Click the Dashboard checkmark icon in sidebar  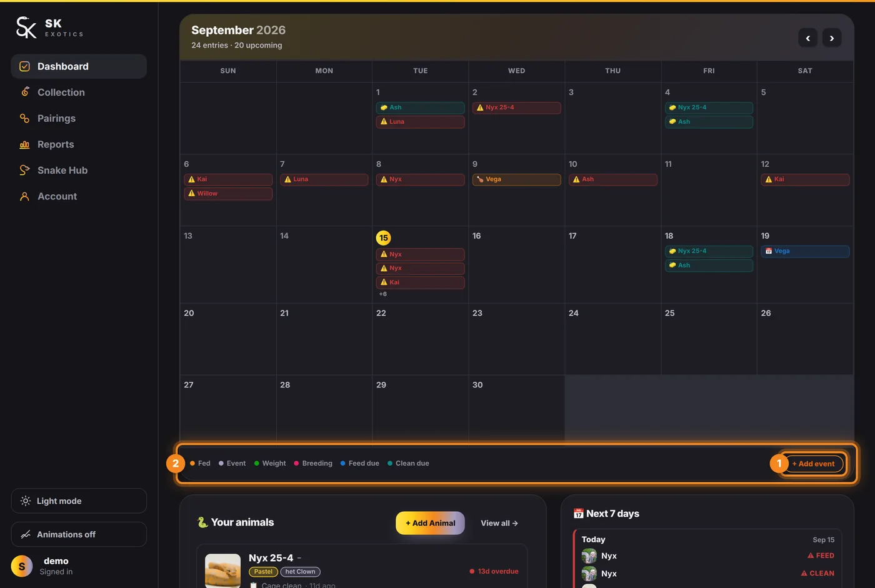[24, 66]
